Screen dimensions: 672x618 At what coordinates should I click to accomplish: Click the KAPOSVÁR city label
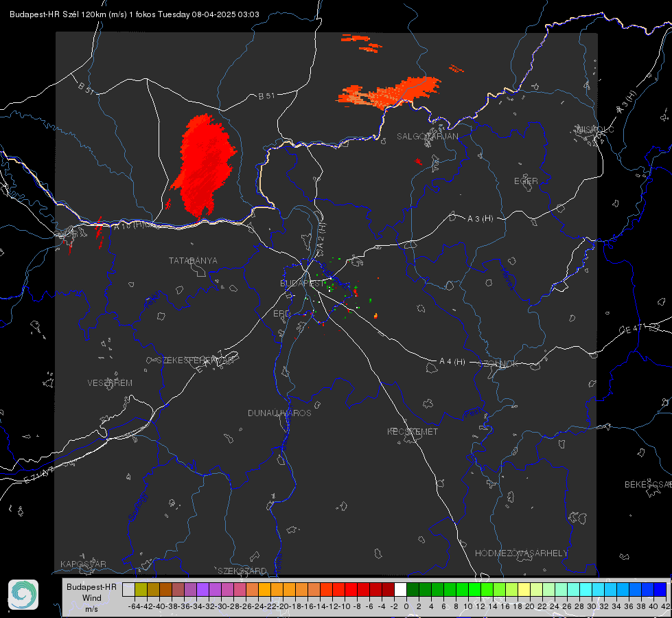coord(83,564)
